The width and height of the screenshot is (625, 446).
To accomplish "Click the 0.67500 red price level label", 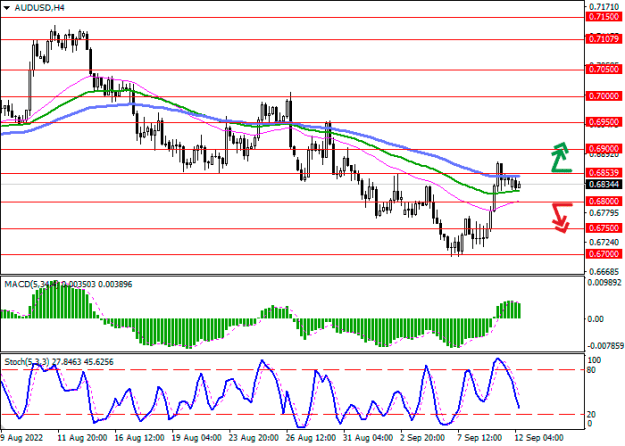I will coord(604,228).
